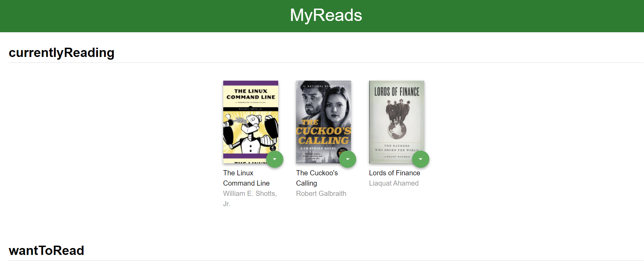
Task: Open the shelf dropdown for The Linux Command Line
Action: [274, 159]
